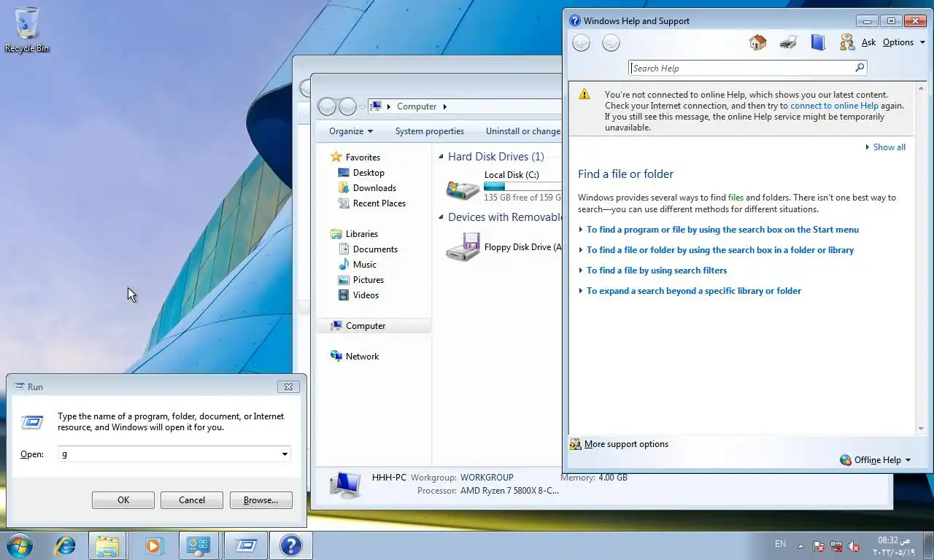Open the Options menu in Help
This screenshot has height=560, width=934.
(903, 42)
